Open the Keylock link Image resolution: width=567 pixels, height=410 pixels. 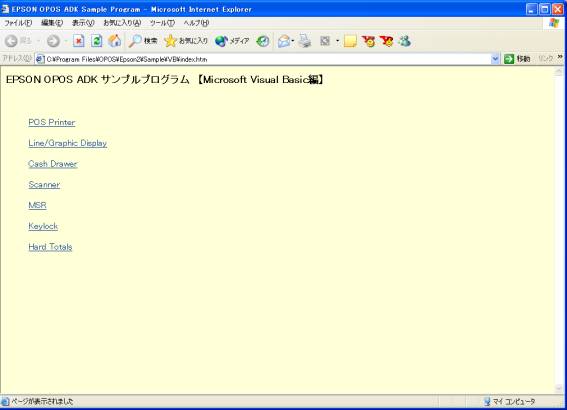pyautogui.click(x=43, y=226)
